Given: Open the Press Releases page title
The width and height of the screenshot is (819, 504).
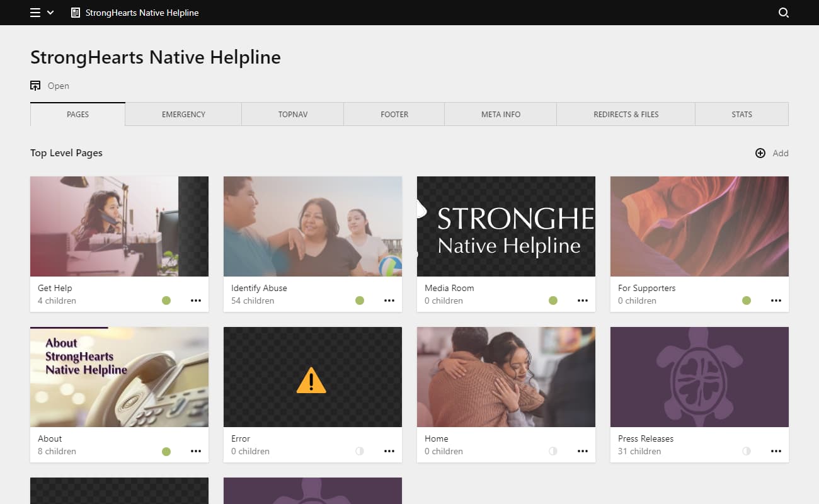Looking at the screenshot, I should 646,438.
